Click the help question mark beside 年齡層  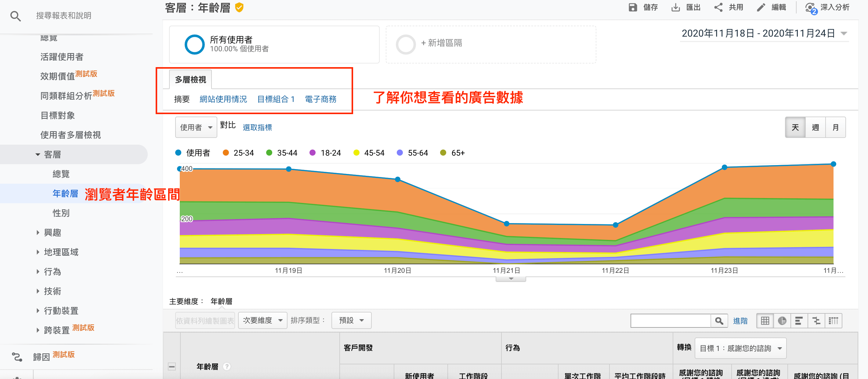(227, 366)
